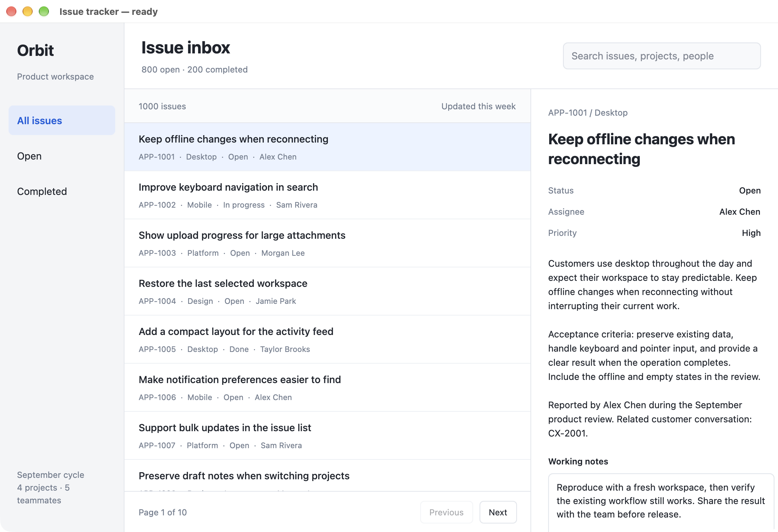
Task: Click the Previous page button
Action: tap(446, 512)
